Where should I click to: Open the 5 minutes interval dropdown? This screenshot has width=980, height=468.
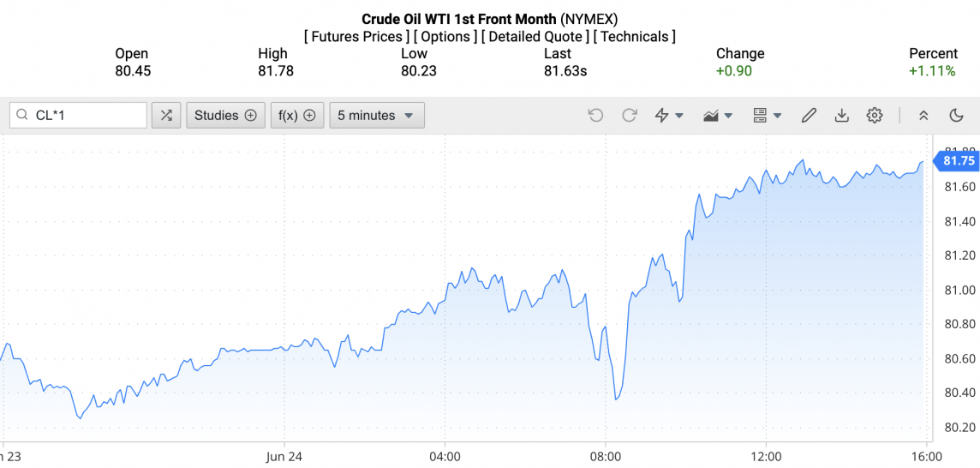(376, 116)
